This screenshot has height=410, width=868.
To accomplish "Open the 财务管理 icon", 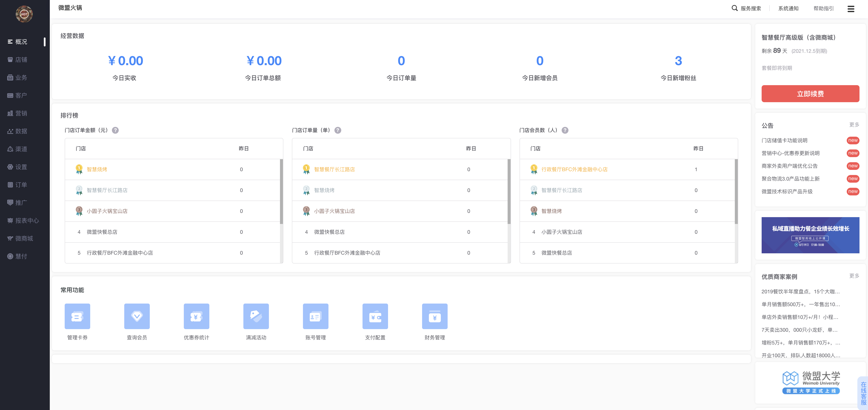I will pos(434,316).
